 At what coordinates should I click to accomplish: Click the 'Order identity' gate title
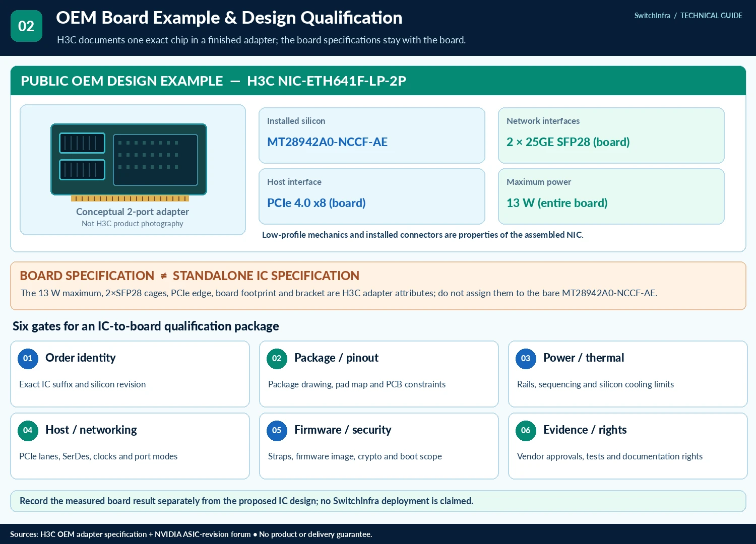81,358
